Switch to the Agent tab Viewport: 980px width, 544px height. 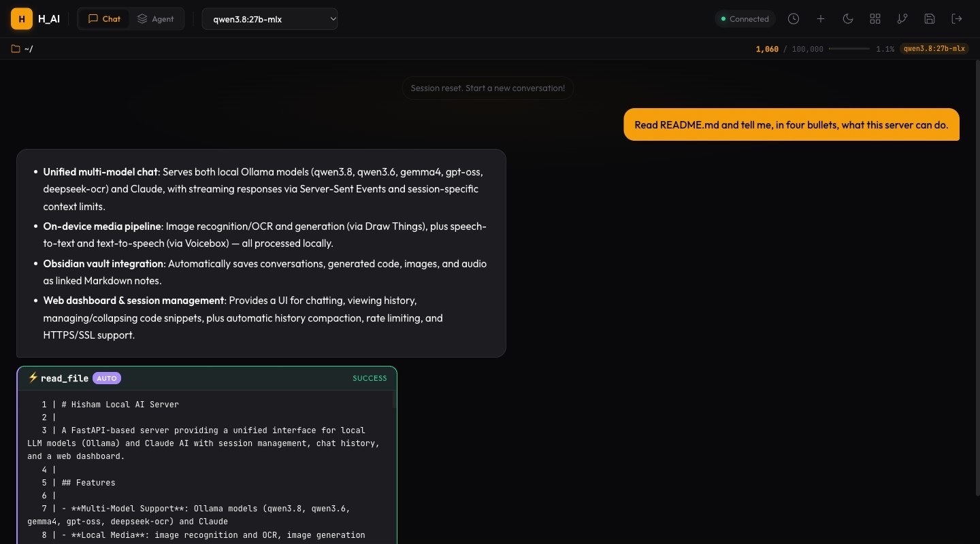tap(156, 19)
